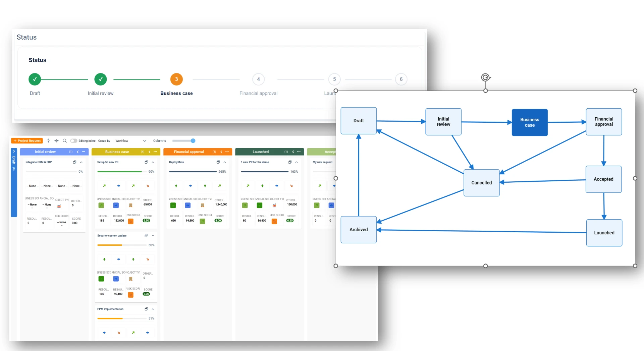Click the project type chart icon on Integrate CRM & ERP

[59, 206]
